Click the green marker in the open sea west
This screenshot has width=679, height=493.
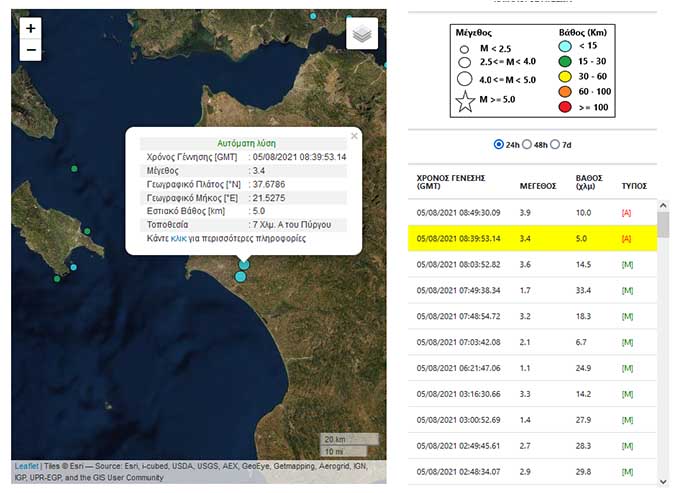(74, 169)
